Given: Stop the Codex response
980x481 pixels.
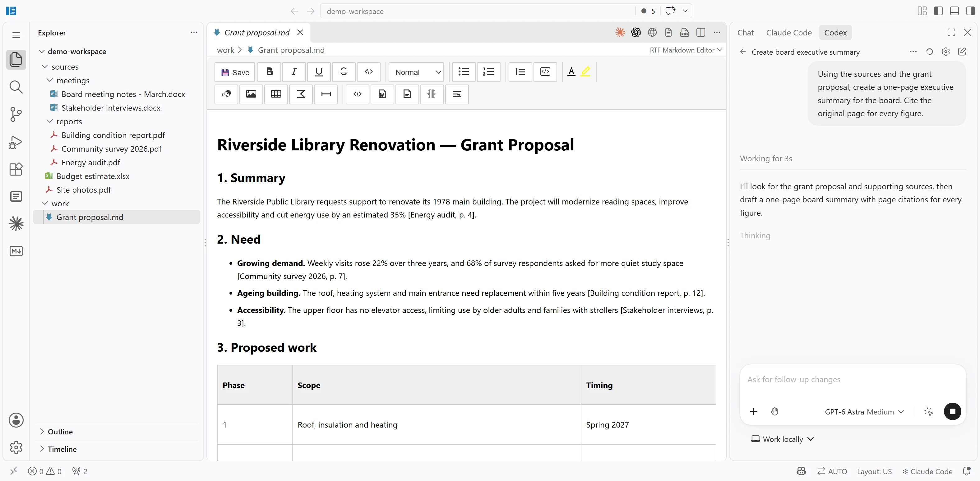Looking at the screenshot, I should (x=952, y=412).
